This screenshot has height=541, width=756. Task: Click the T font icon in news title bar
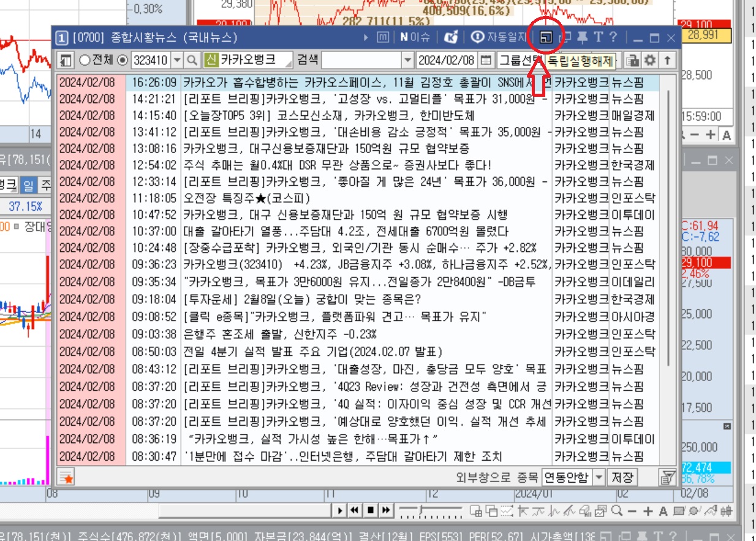click(599, 38)
